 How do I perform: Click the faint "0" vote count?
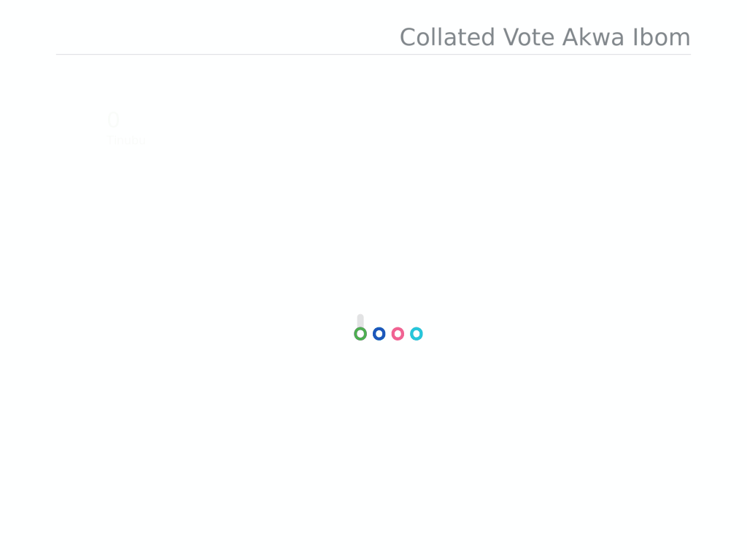(113, 120)
